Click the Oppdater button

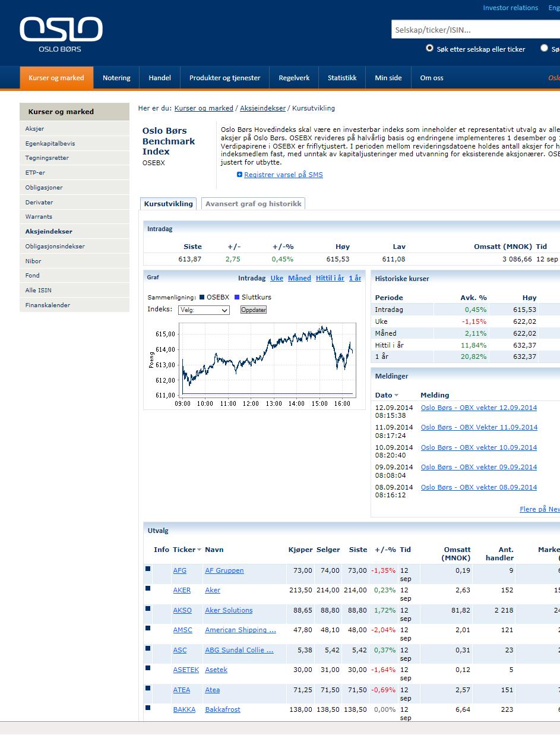[x=254, y=310]
